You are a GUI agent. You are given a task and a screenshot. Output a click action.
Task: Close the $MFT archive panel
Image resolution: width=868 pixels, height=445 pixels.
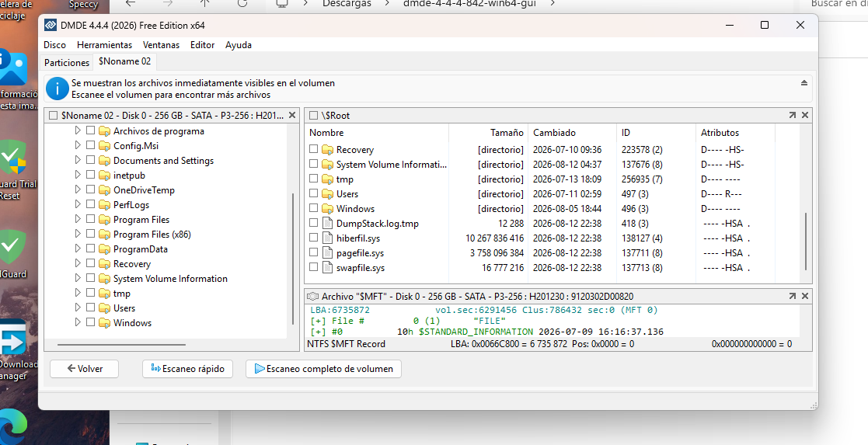[805, 296]
